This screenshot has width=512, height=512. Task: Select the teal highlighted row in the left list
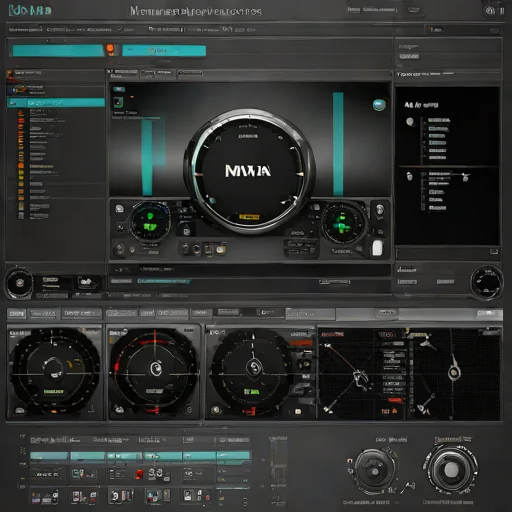click(56, 102)
